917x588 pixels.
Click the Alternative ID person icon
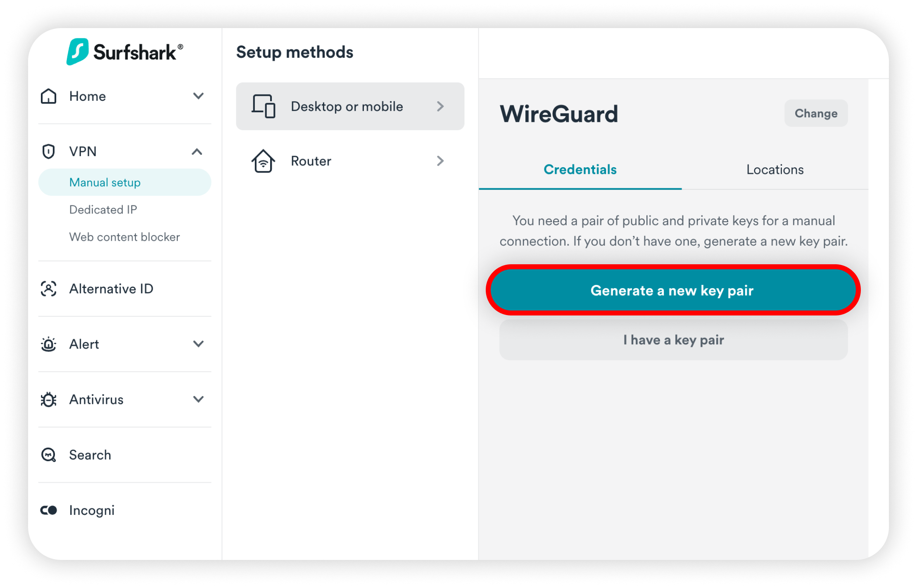click(49, 289)
